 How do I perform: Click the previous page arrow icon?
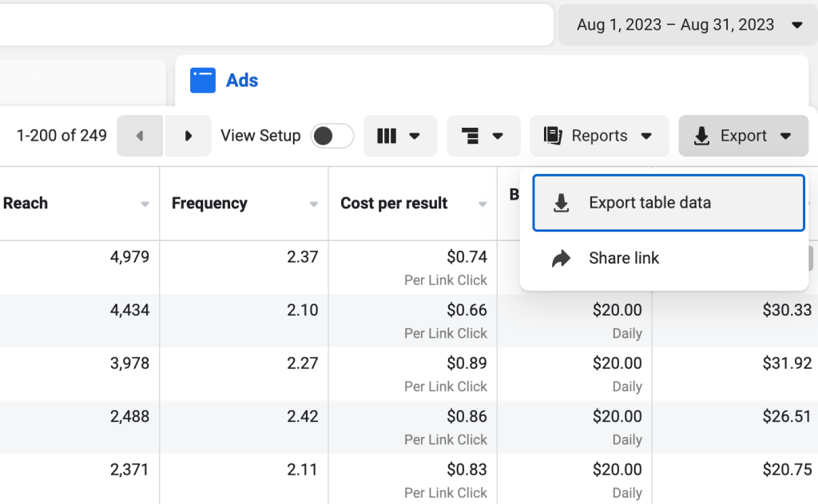(140, 136)
